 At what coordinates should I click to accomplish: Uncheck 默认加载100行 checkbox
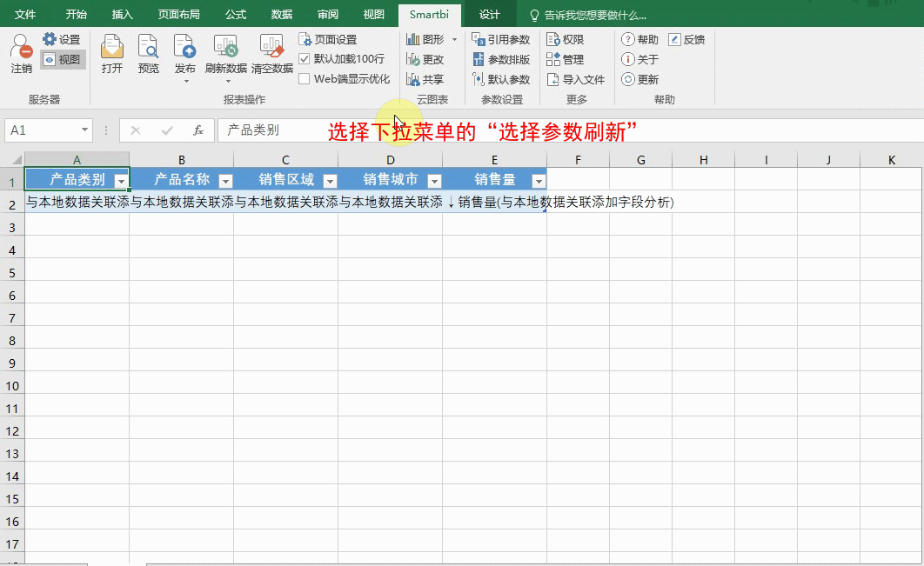point(304,59)
